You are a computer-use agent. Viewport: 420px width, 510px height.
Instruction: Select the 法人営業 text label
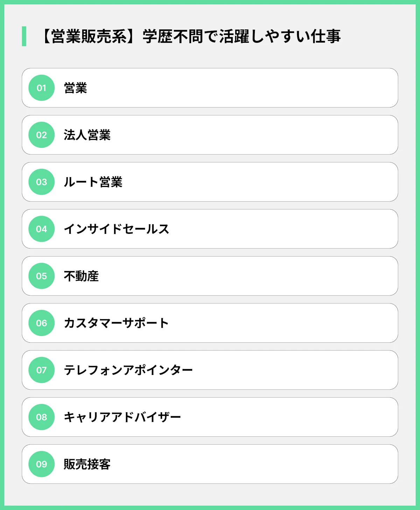click(87, 135)
